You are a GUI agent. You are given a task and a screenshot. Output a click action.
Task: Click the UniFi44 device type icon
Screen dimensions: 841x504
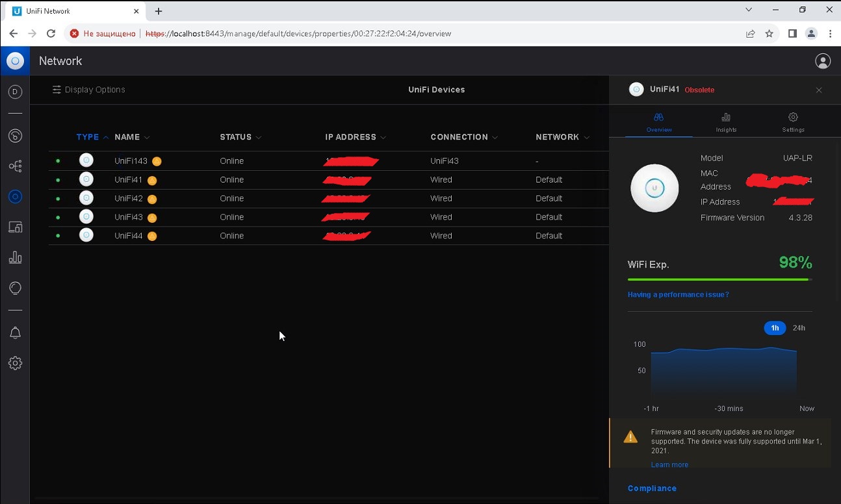click(86, 236)
